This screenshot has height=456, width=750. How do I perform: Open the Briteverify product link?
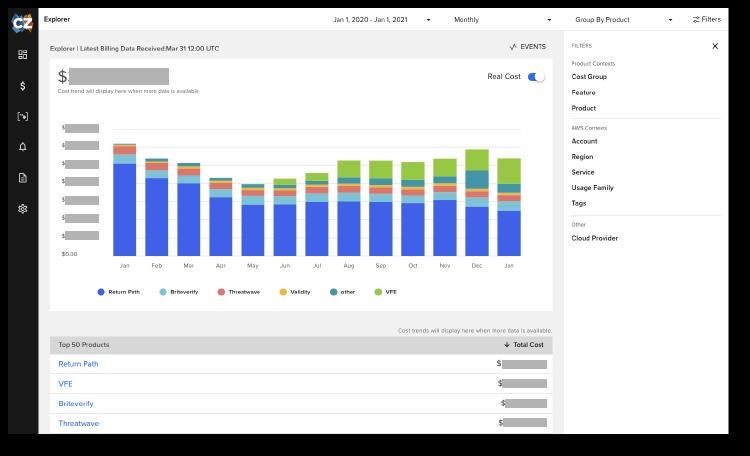coord(76,403)
